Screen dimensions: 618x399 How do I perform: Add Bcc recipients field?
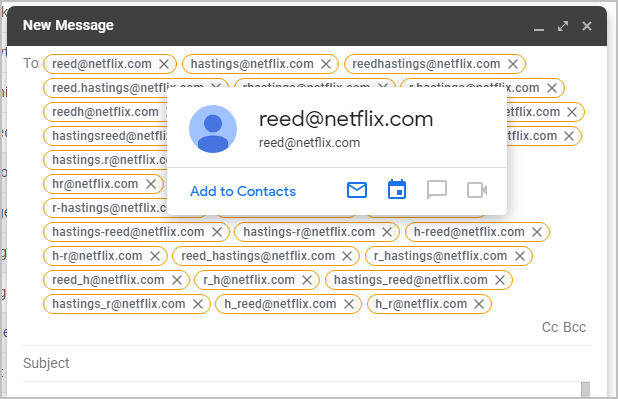pyautogui.click(x=575, y=327)
